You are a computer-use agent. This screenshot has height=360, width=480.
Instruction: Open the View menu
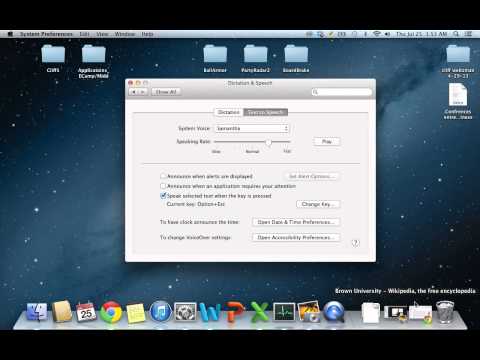102,34
